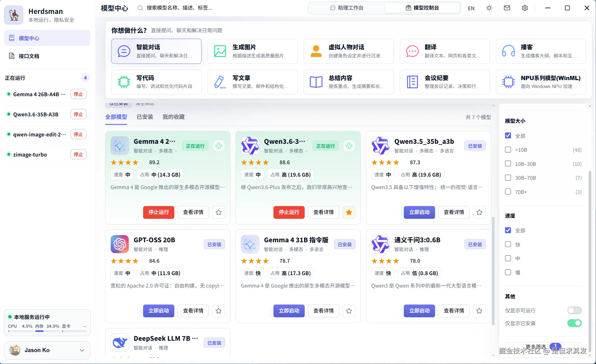Screen dimensions: 596x364
Task: Click the GPT-OSS 20B model logo
Action: 120,244
